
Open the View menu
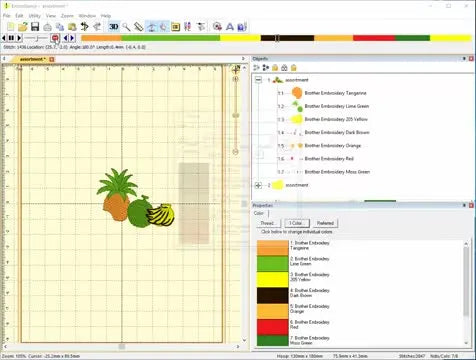point(51,16)
